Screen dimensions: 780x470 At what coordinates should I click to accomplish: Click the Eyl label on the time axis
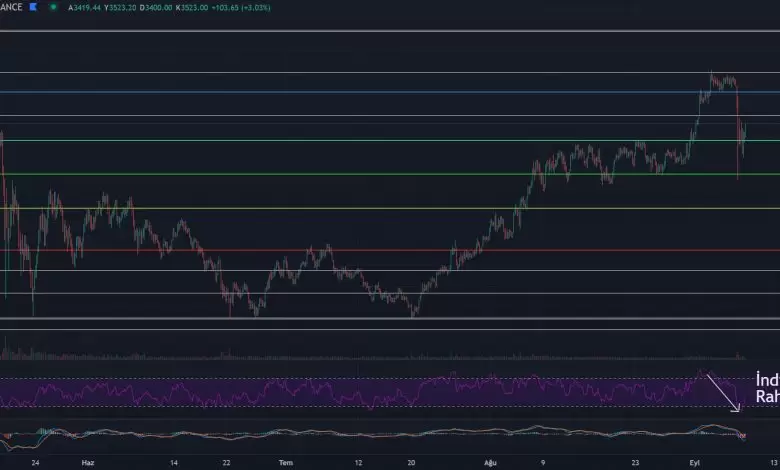click(694, 463)
